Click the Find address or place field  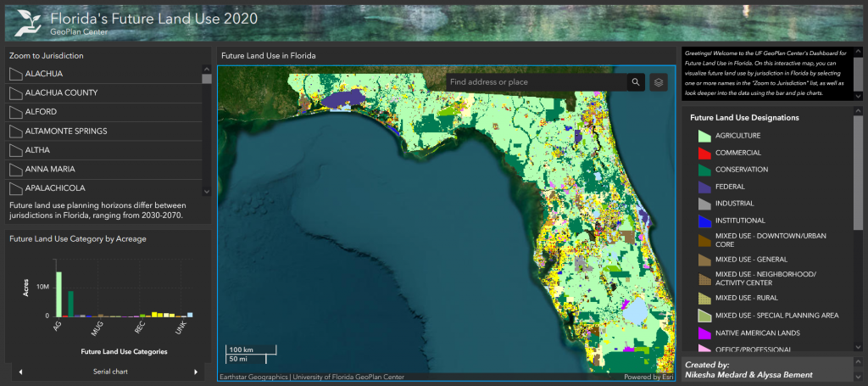[537, 82]
